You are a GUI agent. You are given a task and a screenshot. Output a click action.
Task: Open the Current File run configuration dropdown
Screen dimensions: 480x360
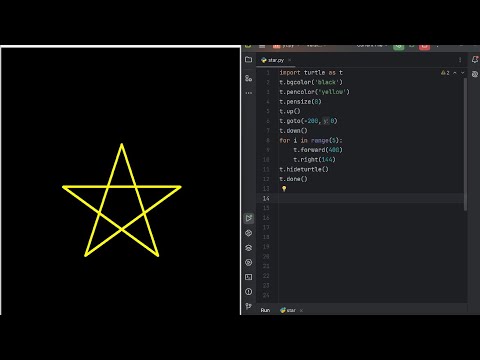371,46
